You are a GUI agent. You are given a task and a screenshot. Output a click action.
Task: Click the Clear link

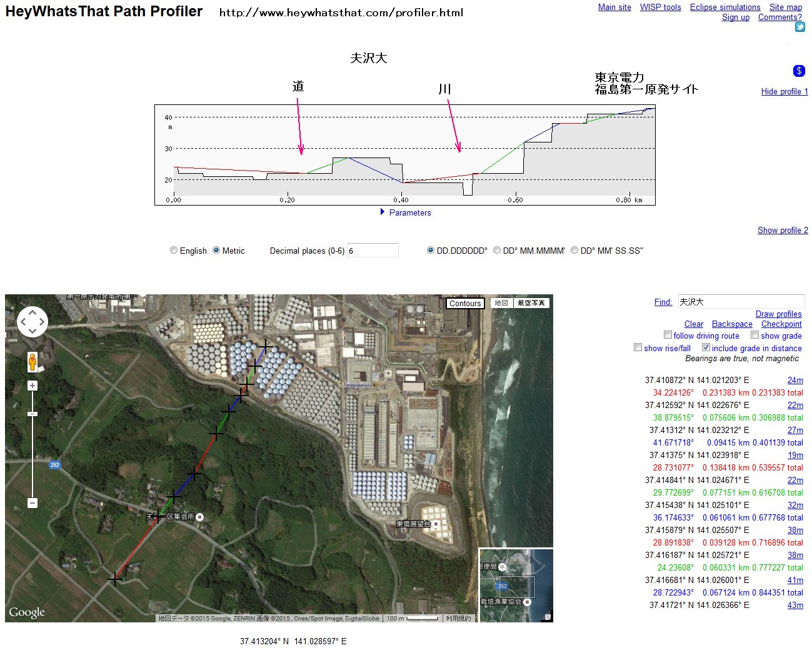tap(694, 324)
